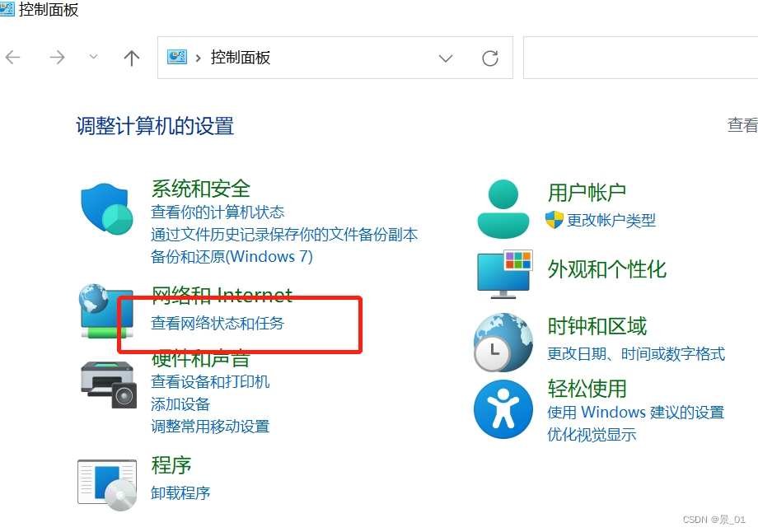Click the up-one-level arrow button
The height and width of the screenshot is (532, 758).
(132, 58)
